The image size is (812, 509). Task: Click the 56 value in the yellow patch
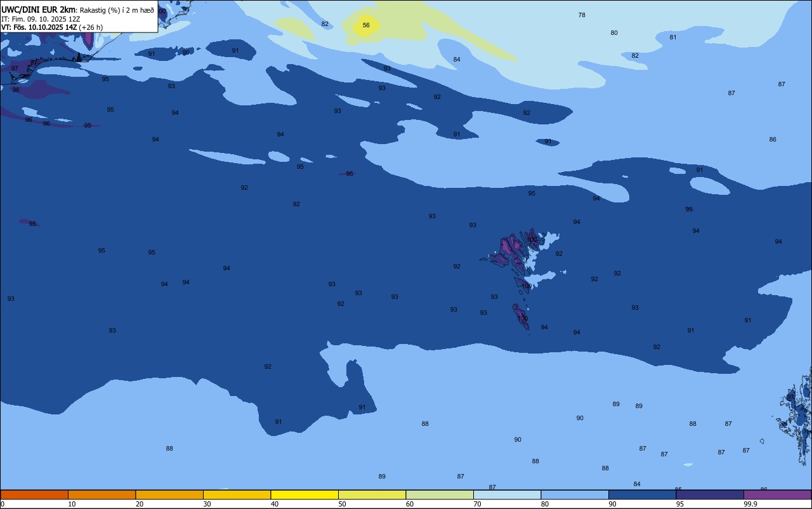(x=366, y=25)
